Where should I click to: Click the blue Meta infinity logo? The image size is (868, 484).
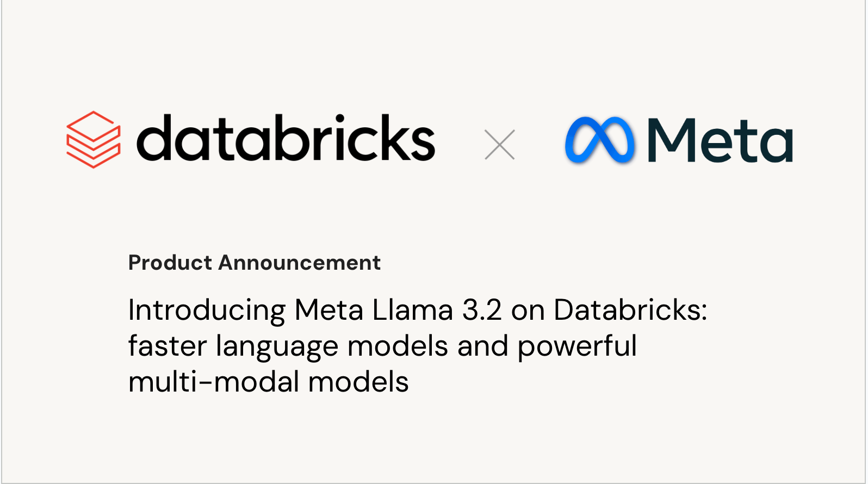coord(599,140)
